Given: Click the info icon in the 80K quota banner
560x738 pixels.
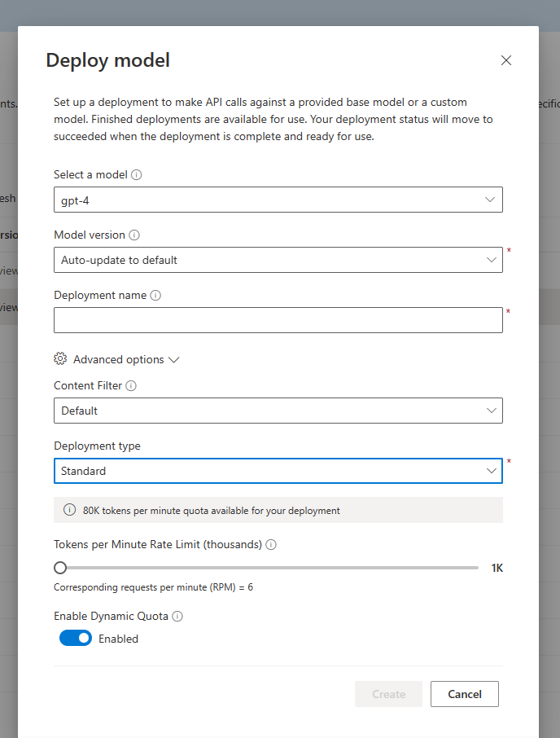Looking at the screenshot, I should click(69, 510).
